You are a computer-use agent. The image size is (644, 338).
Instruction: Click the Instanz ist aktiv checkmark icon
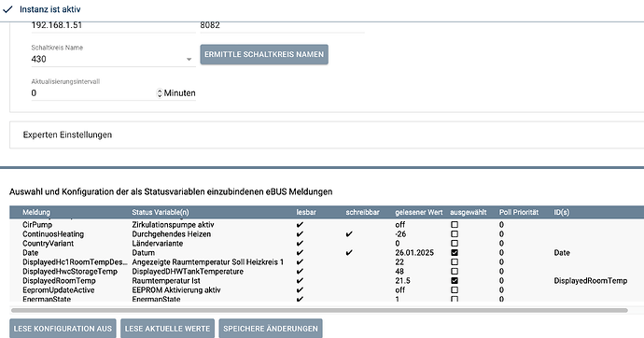coord(7,9)
